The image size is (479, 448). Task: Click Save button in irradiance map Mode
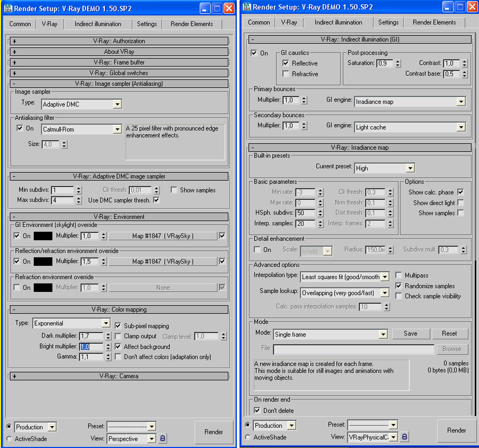tap(410, 333)
